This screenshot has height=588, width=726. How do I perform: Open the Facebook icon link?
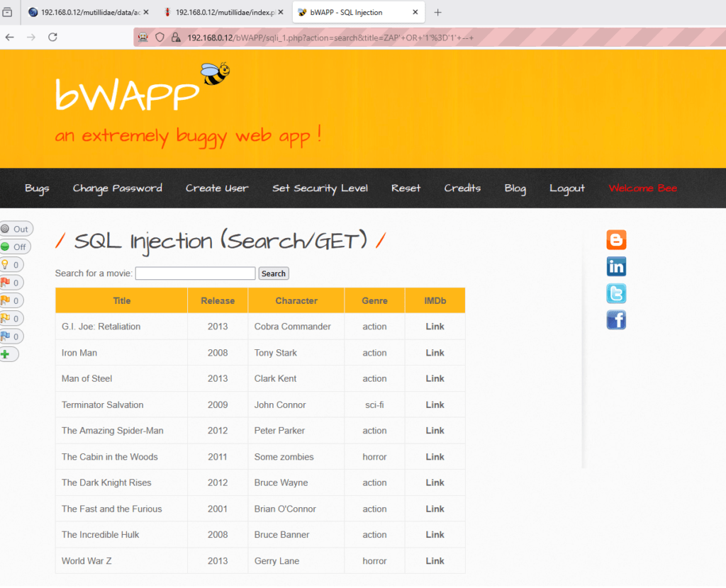(616, 320)
